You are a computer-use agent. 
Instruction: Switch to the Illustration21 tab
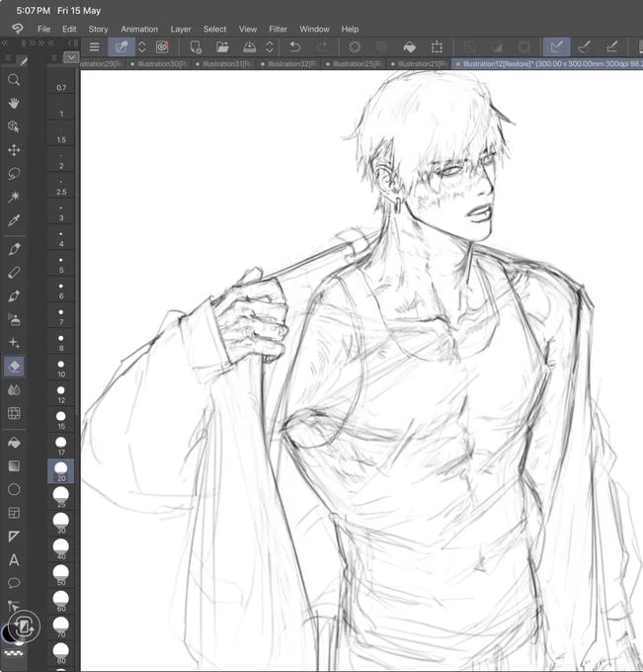420,64
